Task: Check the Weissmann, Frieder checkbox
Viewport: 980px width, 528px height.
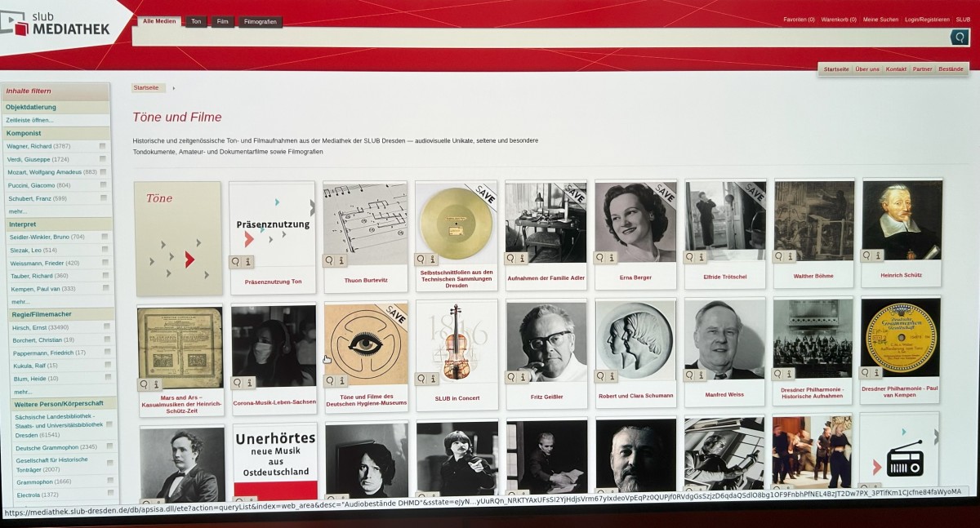Action: tap(105, 263)
